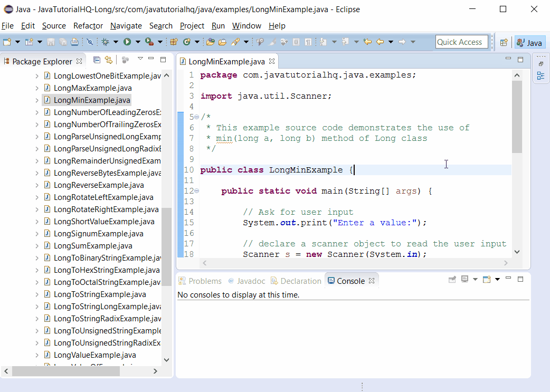Maximize the Console view
Image resolution: width=550 pixels, height=392 pixels.
(520, 280)
